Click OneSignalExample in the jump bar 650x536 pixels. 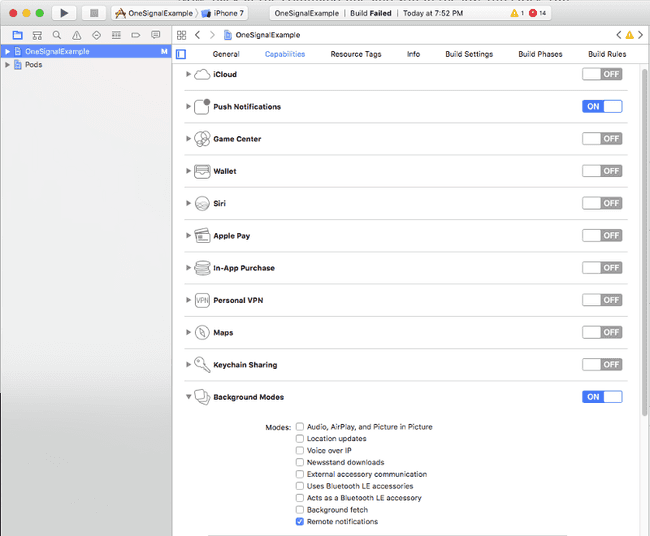pyautogui.click(x=268, y=35)
